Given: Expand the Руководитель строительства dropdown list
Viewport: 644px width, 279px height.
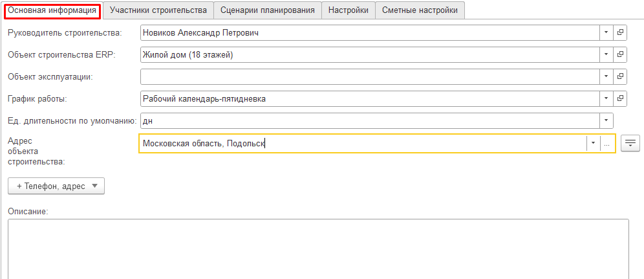Looking at the screenshot, I should (x=606, y=32).
